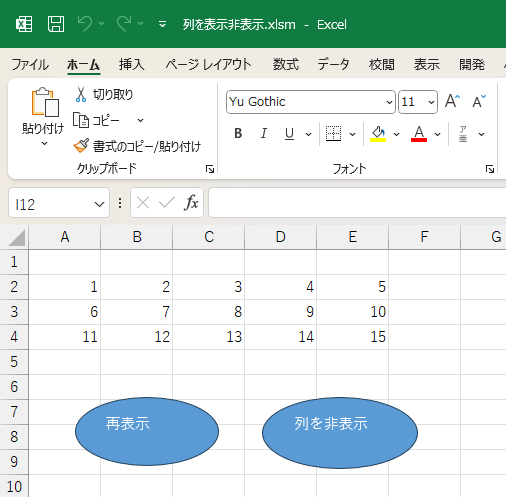The image size is (506, 497).
Task: Open the フォント dialog launcher
Action: [490, 169]
